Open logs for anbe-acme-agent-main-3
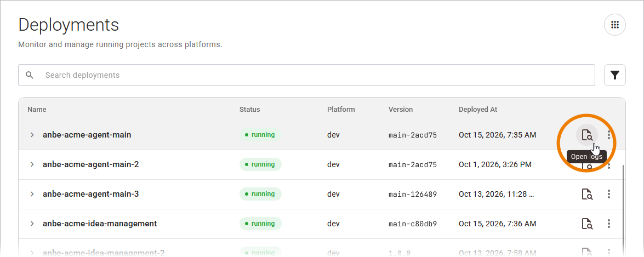Screen dimensions: 644x257 pyautogui.click(x=587, y=194)
